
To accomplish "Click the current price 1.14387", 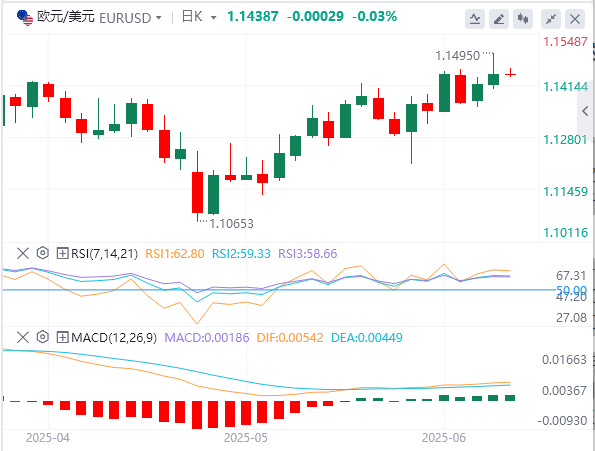I will click(x=253, y=16).
